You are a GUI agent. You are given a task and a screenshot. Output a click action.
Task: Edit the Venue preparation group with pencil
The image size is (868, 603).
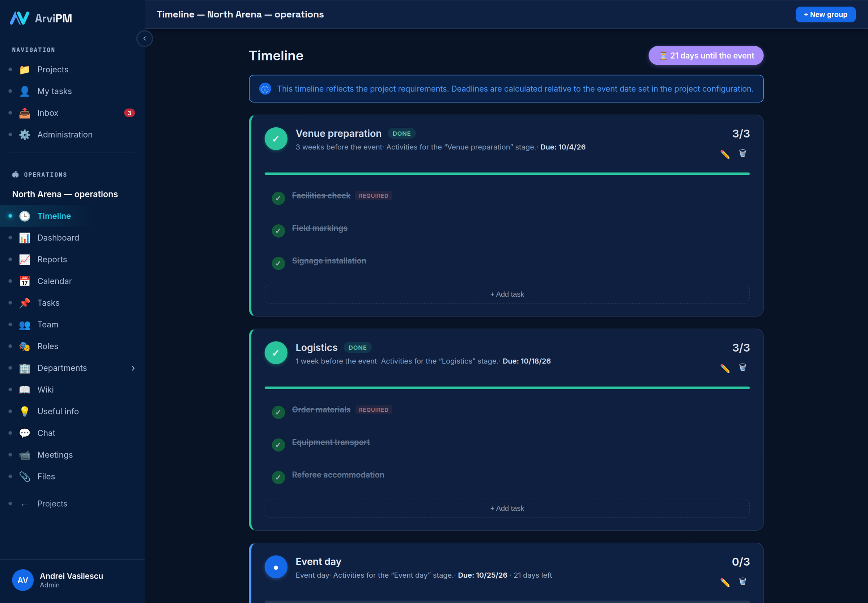(724, 154)
